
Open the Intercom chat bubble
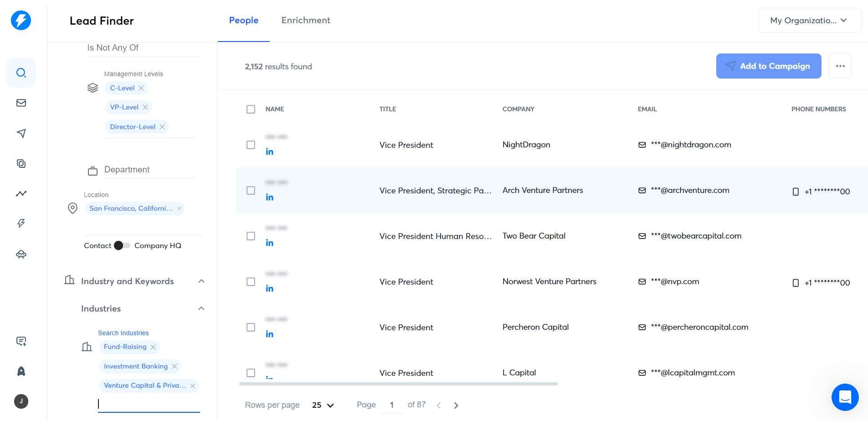click(x=845, y=397)
